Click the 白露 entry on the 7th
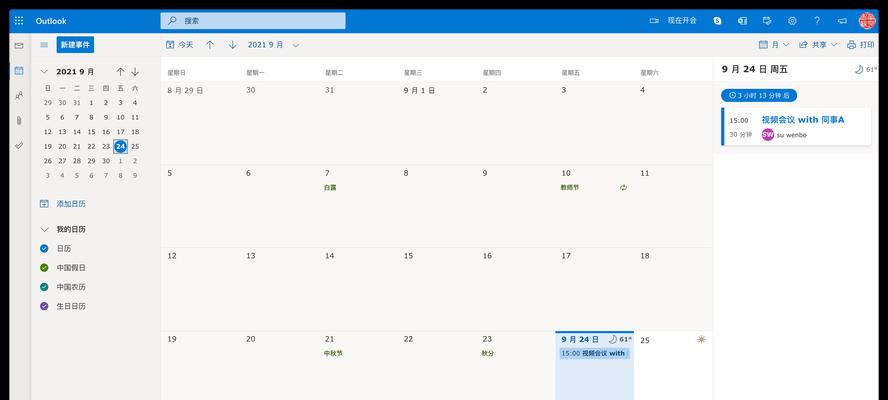Viewport: 888px width, 400px height. point(330,188)
